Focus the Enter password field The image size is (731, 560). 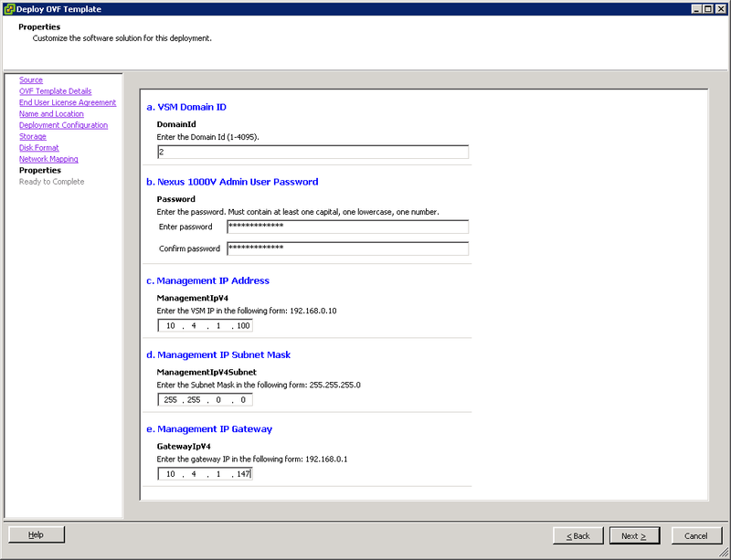tap(348, 227)
